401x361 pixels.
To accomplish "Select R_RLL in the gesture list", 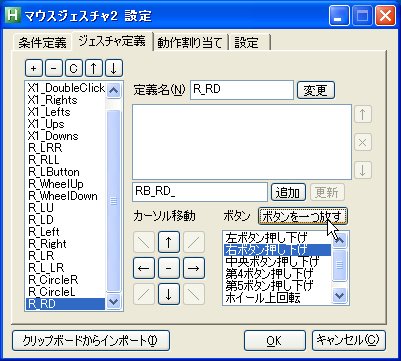I will tap(66, 160).
